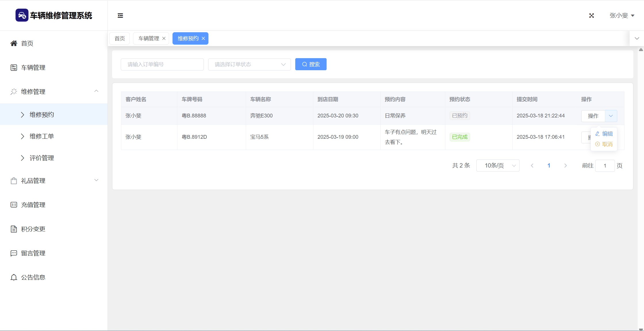This screenshot has width=644, height=331.
Task: Click the 搜索 button
Action: (x=311, y=64)
